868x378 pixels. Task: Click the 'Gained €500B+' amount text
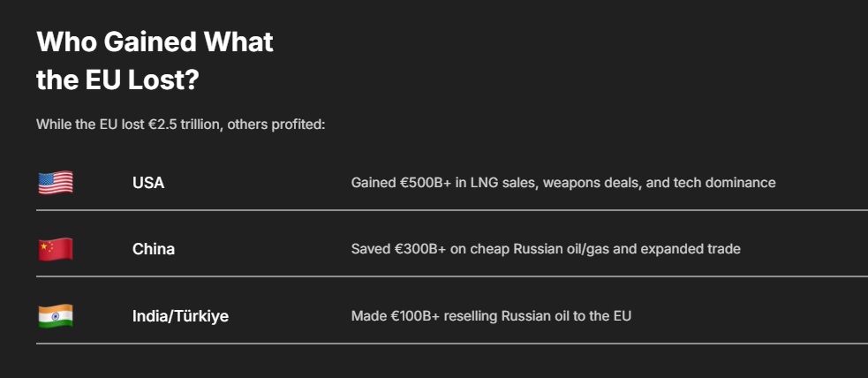point(402,183)
